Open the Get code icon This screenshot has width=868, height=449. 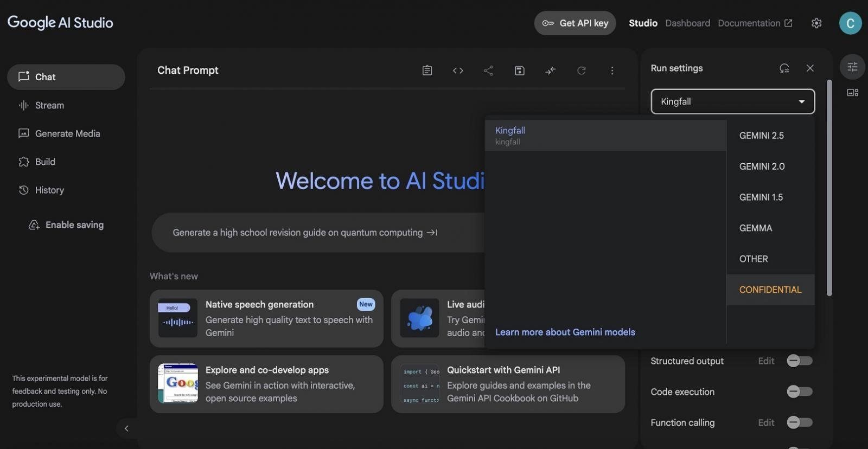pos(458,70)
